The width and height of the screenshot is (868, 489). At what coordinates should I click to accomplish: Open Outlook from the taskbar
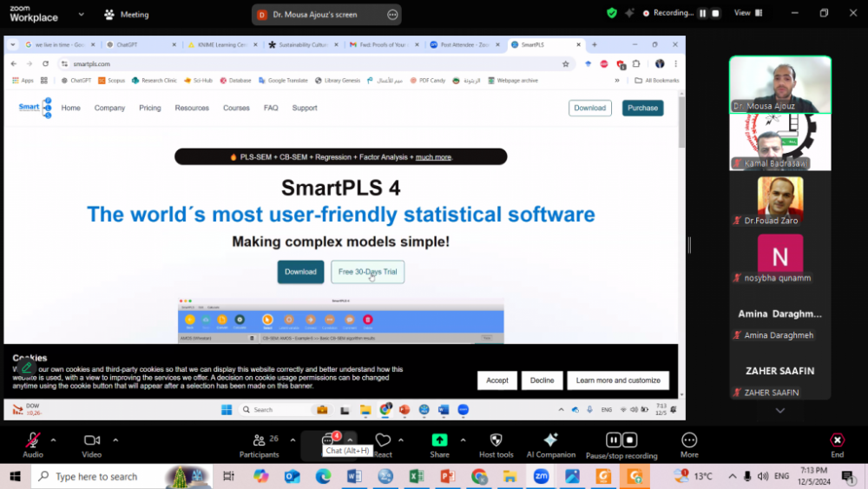(293, 476)
